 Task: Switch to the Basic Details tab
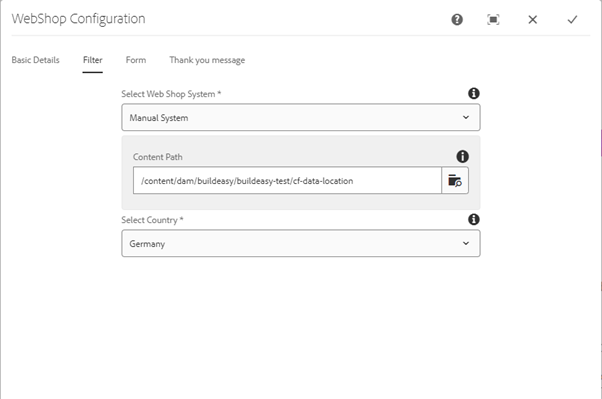coord(35,60)
